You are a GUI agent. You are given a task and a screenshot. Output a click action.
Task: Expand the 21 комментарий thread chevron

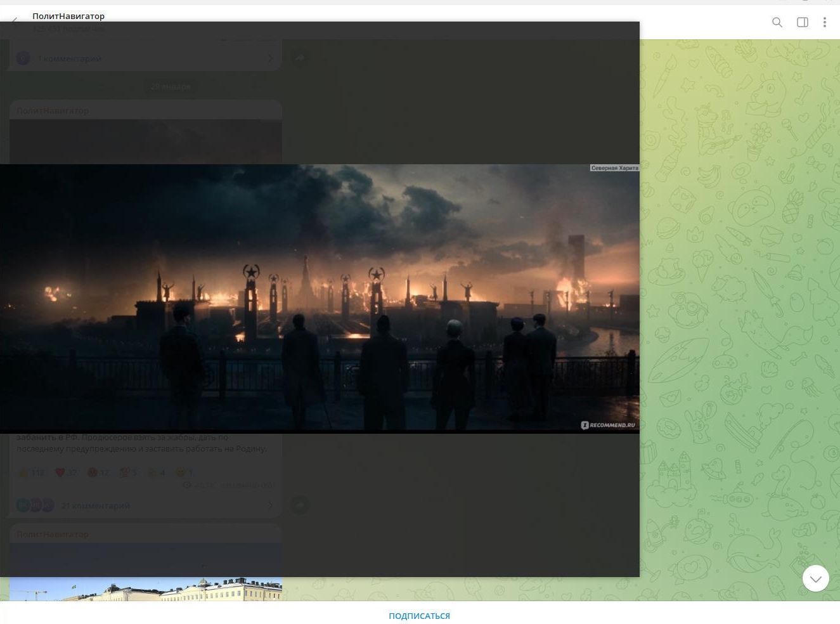[270, 505]
